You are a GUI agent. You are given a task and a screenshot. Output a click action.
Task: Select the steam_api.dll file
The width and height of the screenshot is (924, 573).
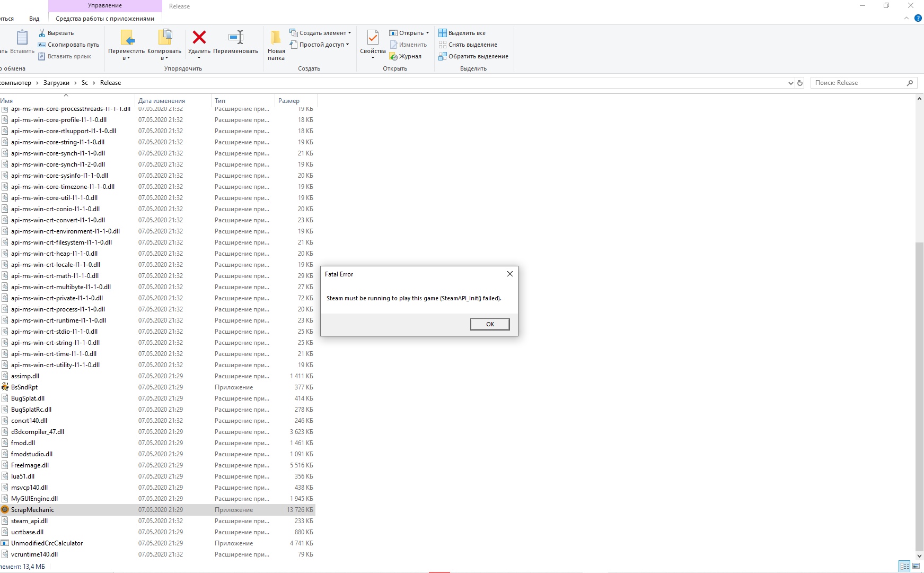(x=157, y=521)
